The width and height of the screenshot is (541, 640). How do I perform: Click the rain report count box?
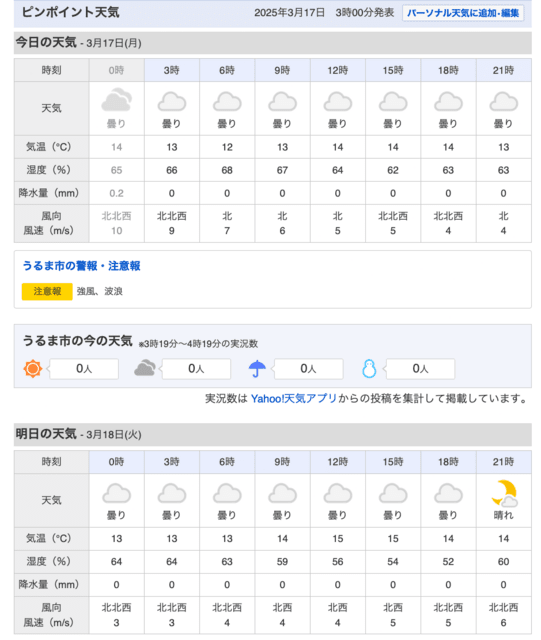[308, 369]
